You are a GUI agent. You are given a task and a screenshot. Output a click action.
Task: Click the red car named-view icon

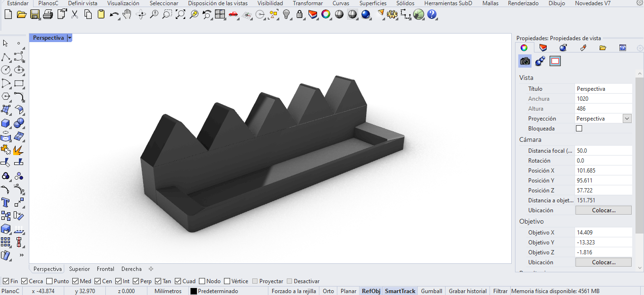click(x=233, y=14)
